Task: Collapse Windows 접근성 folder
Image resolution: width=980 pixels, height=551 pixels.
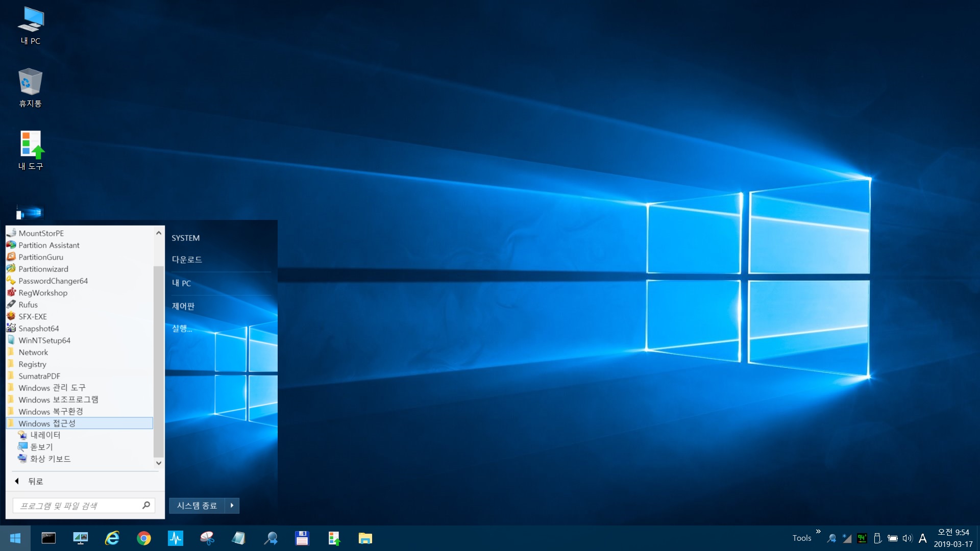Action: (x=79, y=423)
